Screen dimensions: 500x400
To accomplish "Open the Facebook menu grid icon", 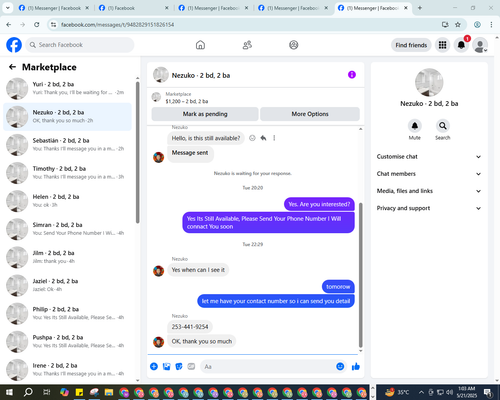I will [442, 45].
